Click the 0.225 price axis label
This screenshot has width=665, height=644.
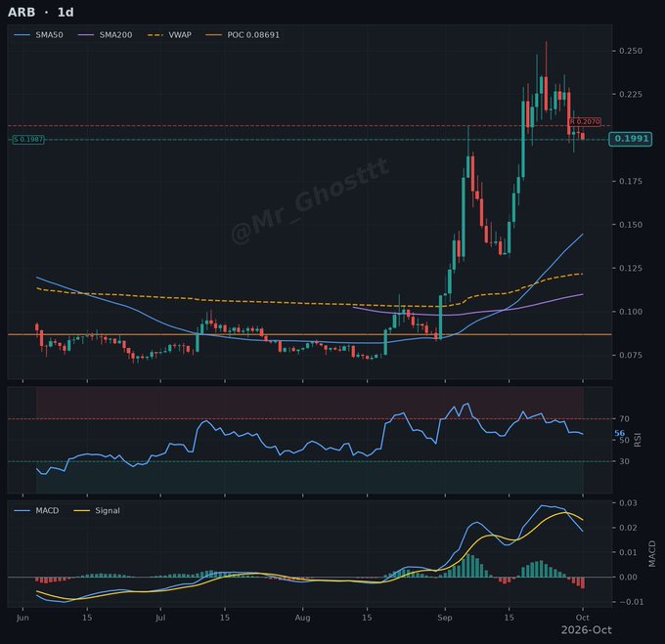pos(631,94)
